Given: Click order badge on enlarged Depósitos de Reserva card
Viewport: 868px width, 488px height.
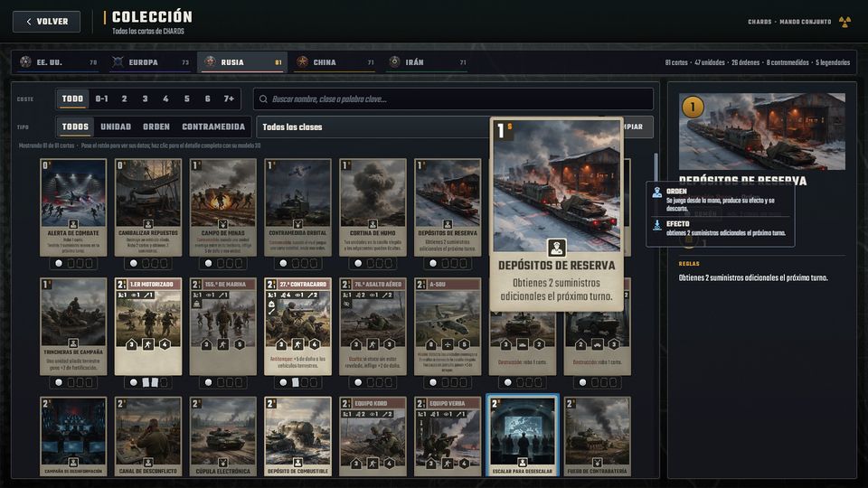Looking at the screenshot, I should click(556, 248).
